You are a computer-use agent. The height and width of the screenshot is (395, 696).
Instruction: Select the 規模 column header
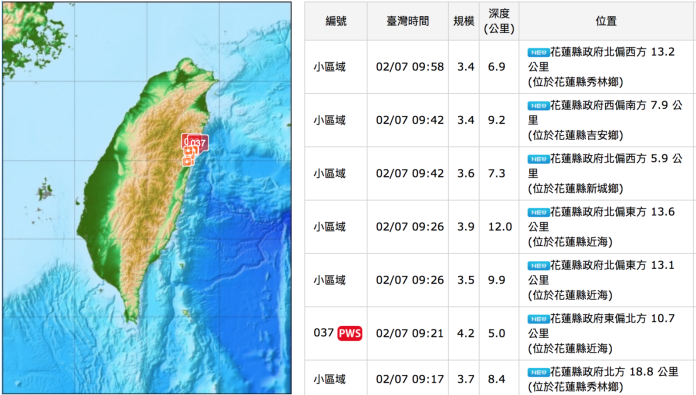[464, 21]
